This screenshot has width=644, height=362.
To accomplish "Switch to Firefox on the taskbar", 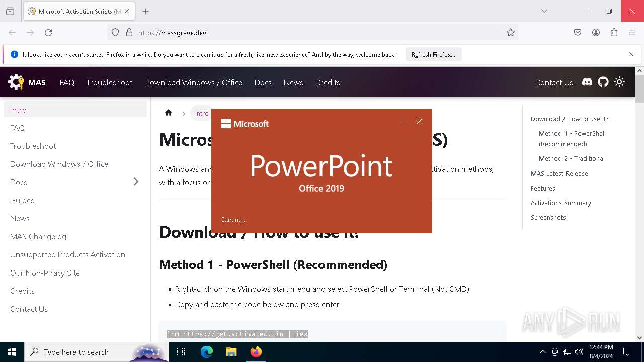I will pos(256,352).
